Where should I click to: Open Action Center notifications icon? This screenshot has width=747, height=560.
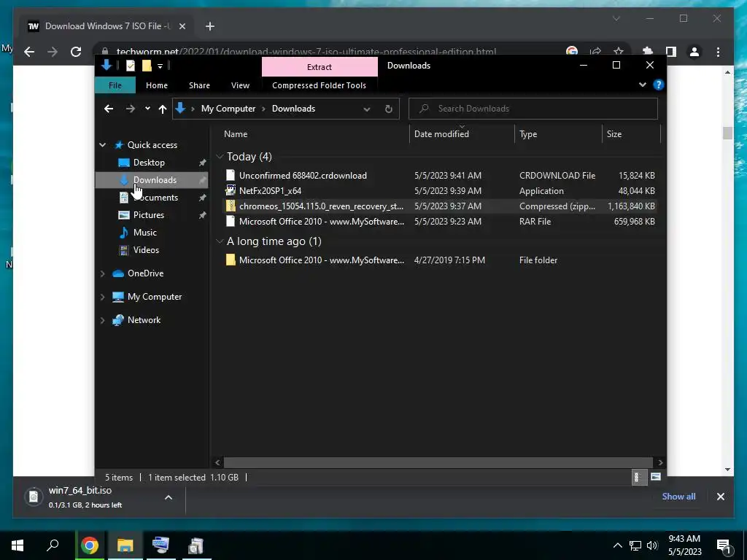click(x=723, y=546)
